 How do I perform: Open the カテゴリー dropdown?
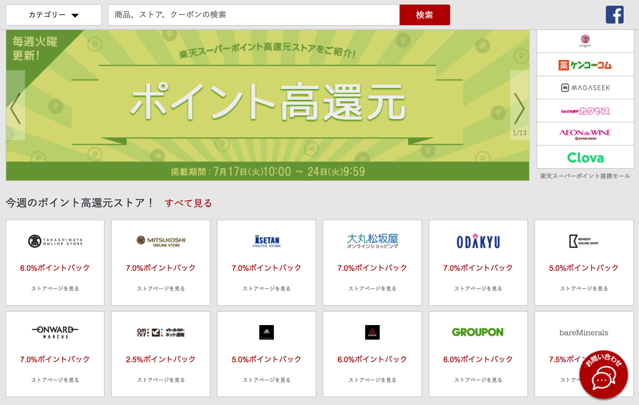53,15
